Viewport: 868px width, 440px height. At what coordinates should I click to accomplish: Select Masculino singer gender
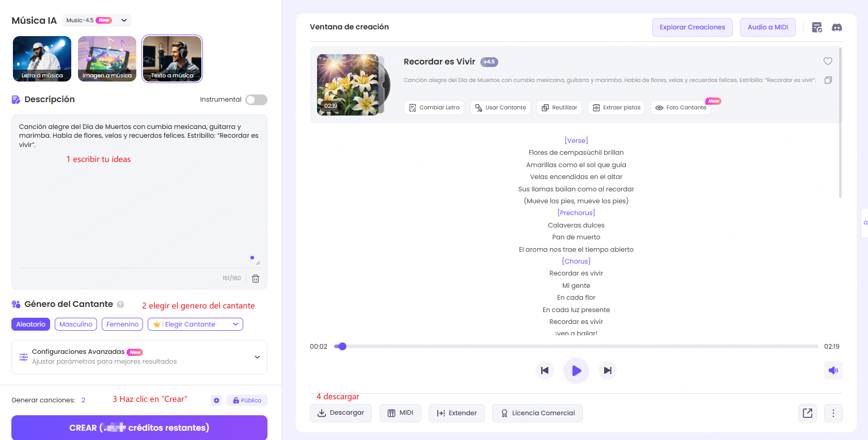click(76, 324)
